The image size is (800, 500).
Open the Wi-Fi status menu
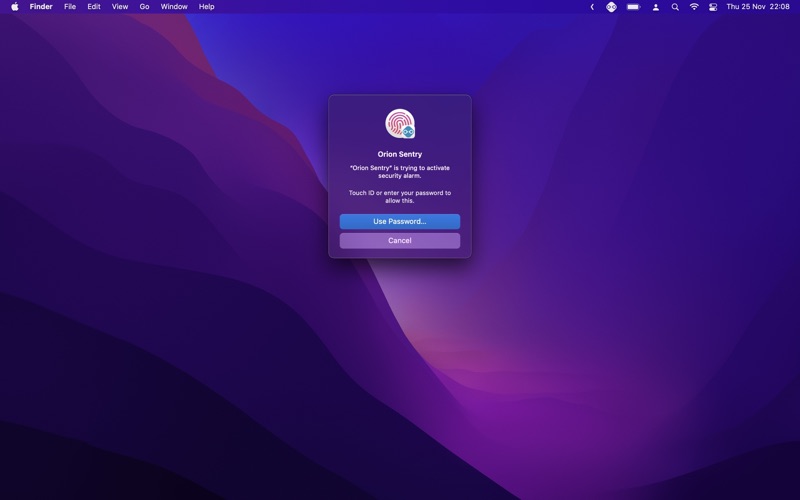click(694, 7)
